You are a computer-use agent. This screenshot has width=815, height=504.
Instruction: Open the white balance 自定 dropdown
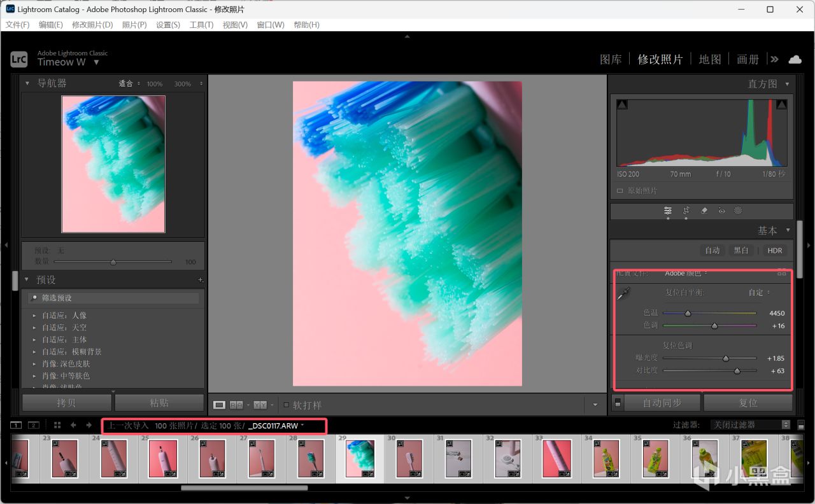(759, 293)
